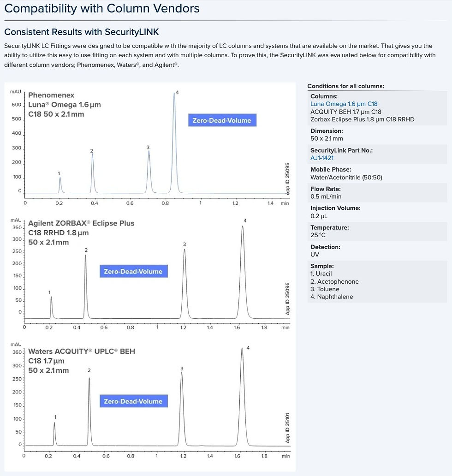Click the Zero-Dead-Volume badge on Agilent chromatogram
The image size is (452, 476).
(133, 272)
